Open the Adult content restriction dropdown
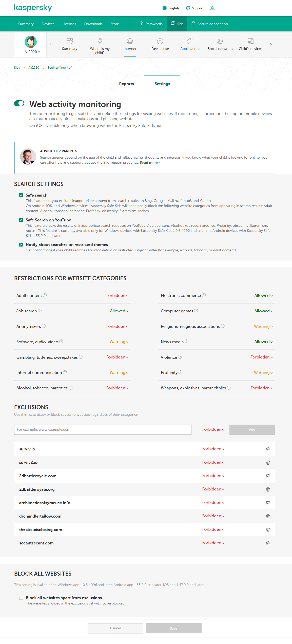Image resolution: width=292 pixels, height=644 pixels. 117,296
